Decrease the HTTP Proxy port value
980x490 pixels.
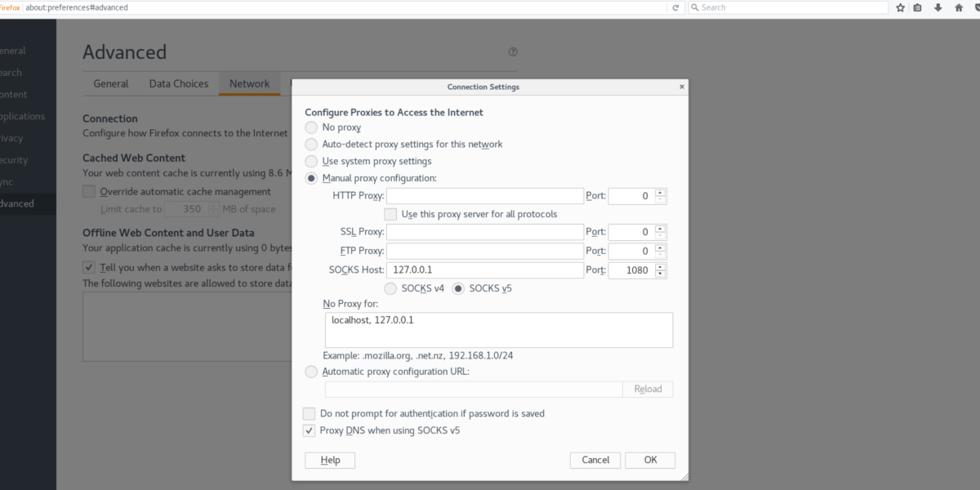point(661,200)
